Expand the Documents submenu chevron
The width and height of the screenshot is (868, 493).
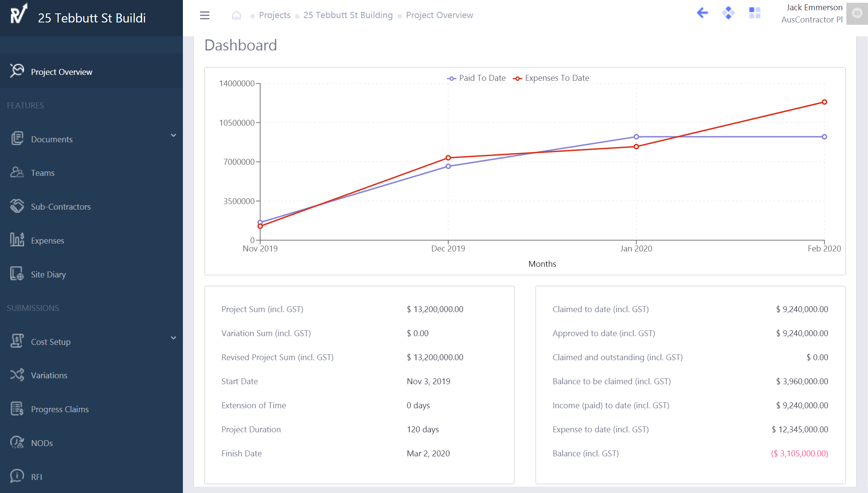click(x=173, y=135)
